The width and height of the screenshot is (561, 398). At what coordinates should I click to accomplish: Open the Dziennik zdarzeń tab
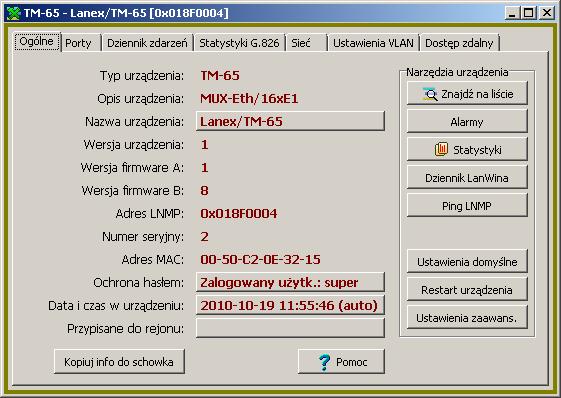pos(147,43)
